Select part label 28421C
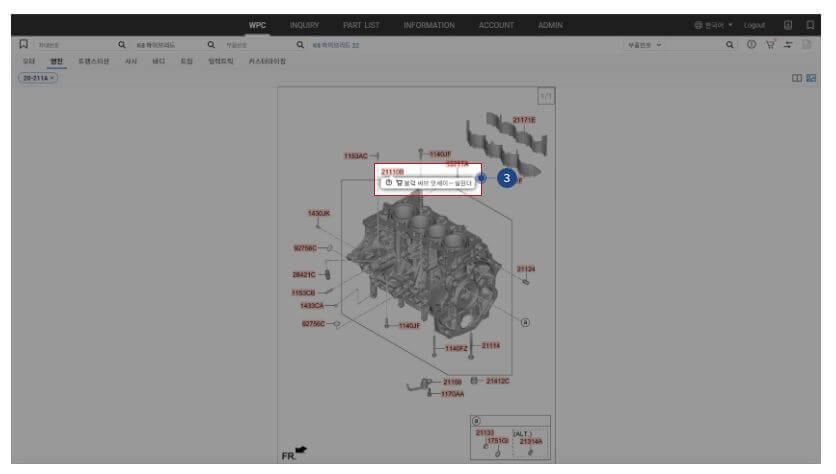Screen dimensions: 836x474 304,275
